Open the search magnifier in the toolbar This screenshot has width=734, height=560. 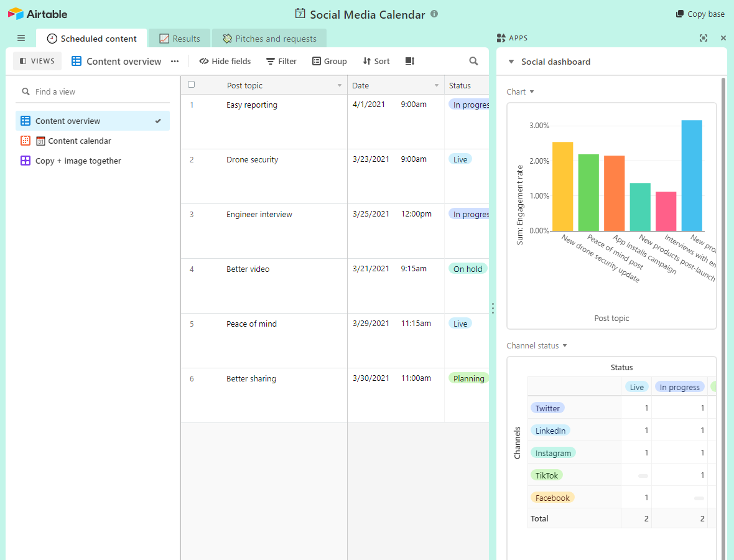474,61
